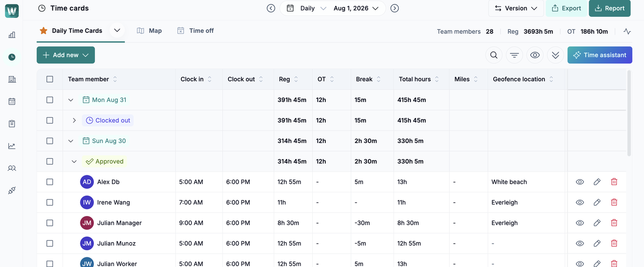Click the Export button

pos(566,8)
